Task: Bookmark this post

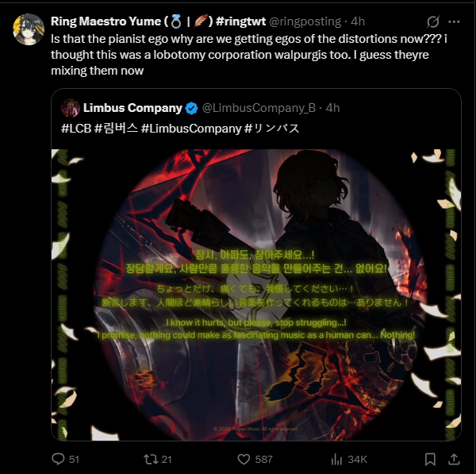Action: (x=430, y=459)
